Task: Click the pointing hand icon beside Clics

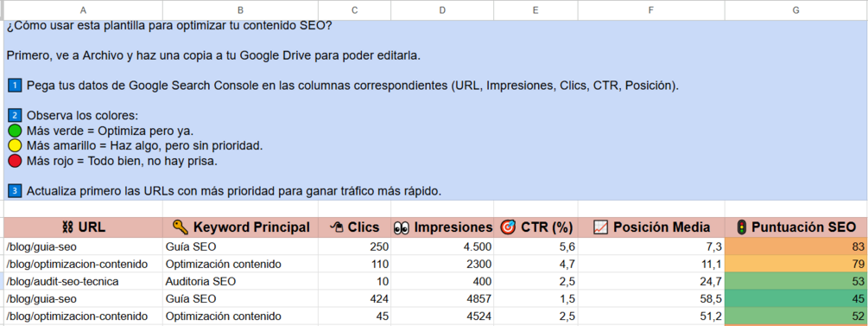Action: pos(337,227)
